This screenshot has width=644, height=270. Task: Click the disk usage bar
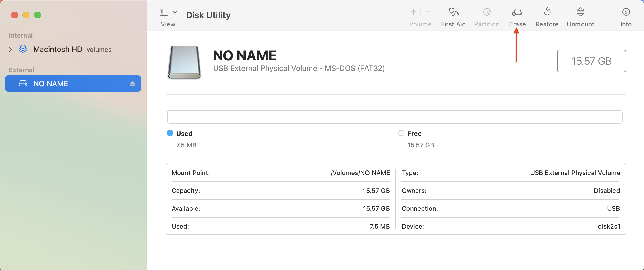point(395,117)
